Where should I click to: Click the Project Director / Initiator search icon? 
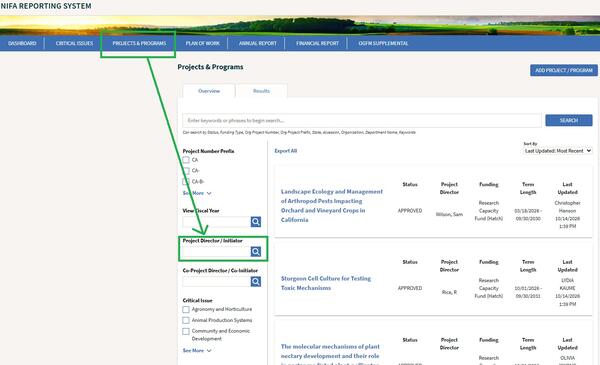pyautogui.click(x=256, y=251)
